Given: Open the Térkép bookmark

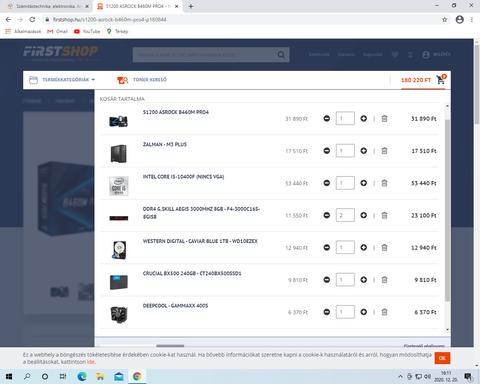Looking at the screenshot, I should [x=117, y=31].
